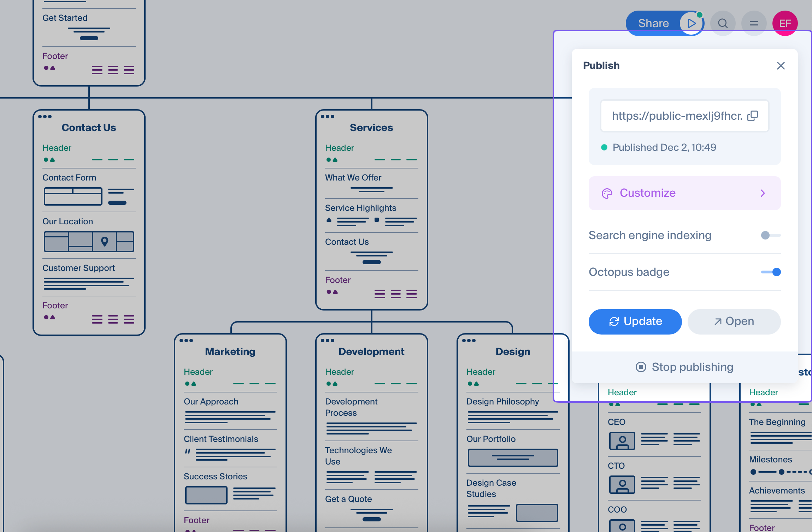Open the hamburger menu icon

tap(754, 23)
